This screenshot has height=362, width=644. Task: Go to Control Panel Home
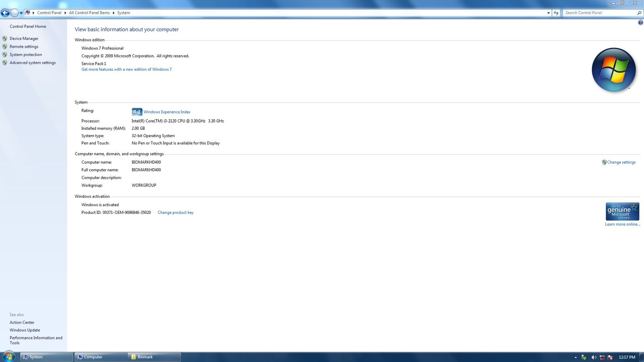(28, 26)
